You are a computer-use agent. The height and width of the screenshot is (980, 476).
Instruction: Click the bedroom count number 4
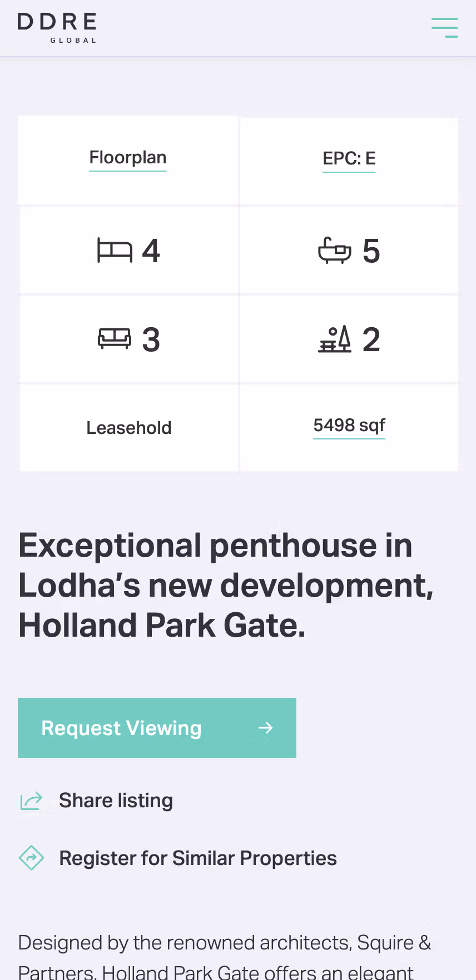[151, 251]
